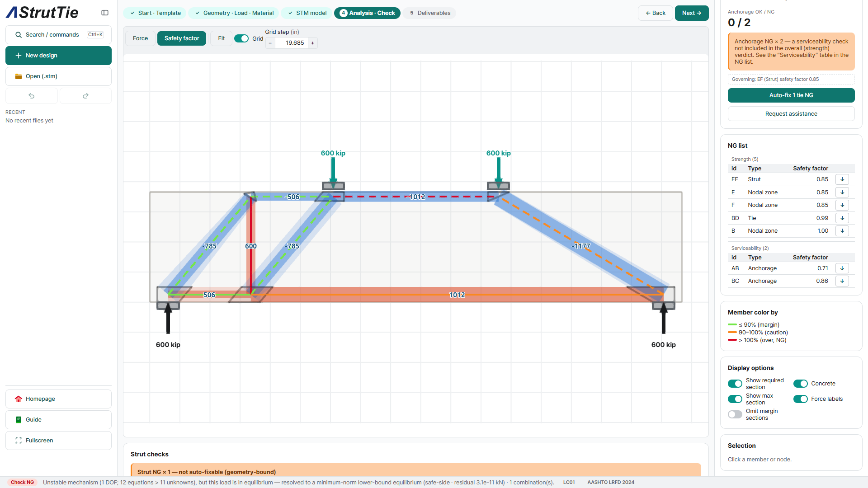868x488 pixels.
Task: Collapse the sidebar panel icon
Action: (105, 13)
